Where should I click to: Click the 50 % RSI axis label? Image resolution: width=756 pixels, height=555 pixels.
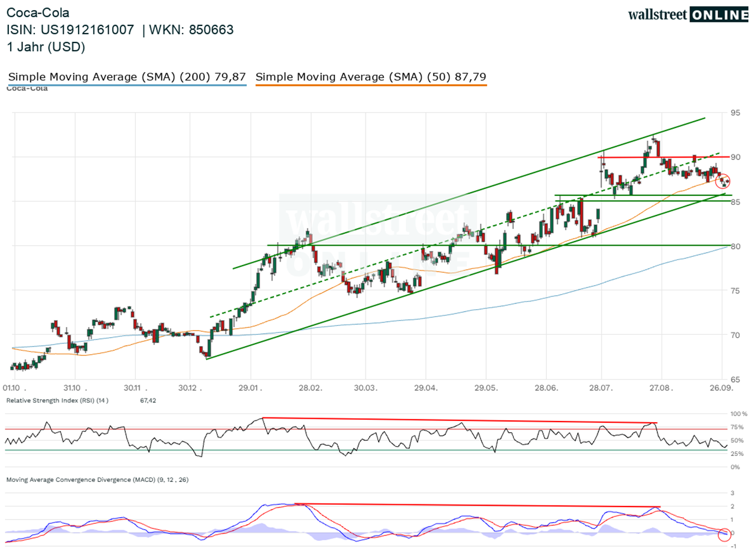tap(736, 440)
